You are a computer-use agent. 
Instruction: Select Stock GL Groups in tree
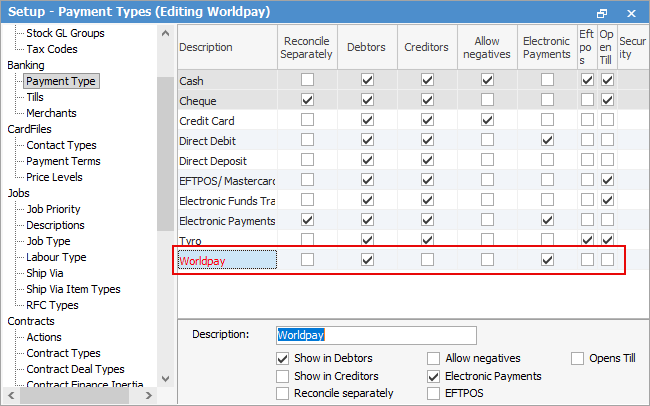[x=65, y=33]
